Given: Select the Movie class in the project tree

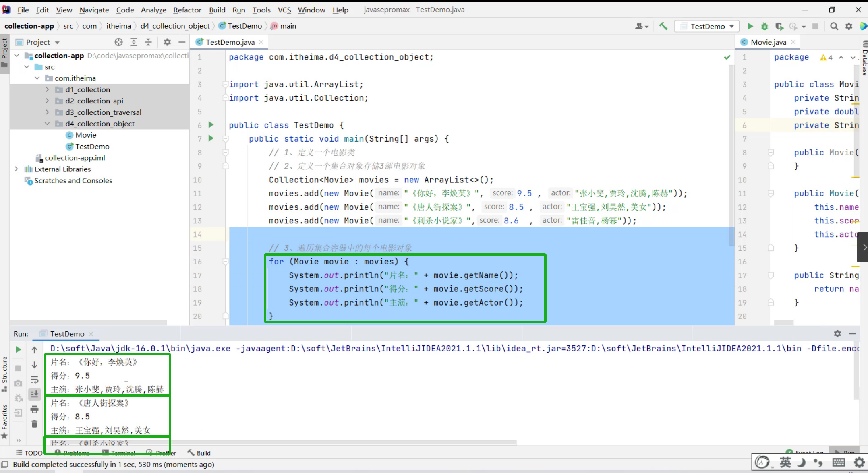Looking at the screenshot, I should tap(85, 135).
